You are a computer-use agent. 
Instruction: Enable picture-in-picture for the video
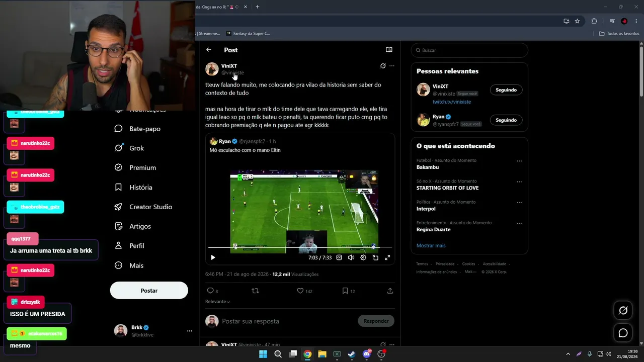pos(375,257)
